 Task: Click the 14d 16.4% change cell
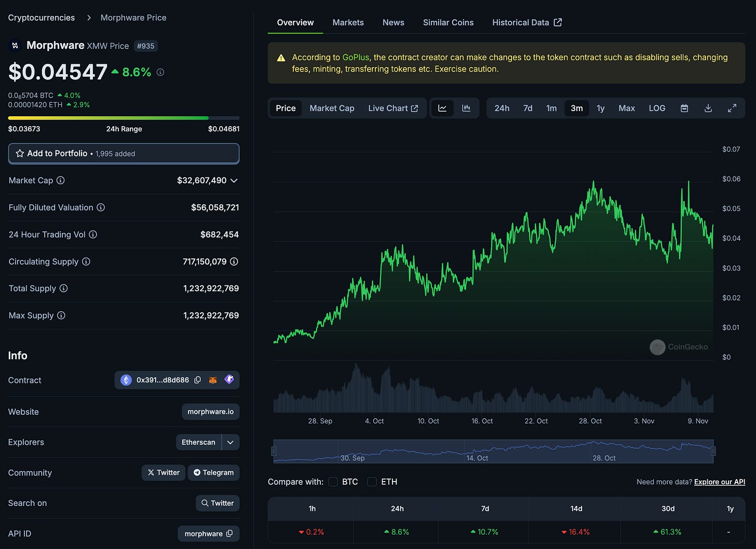(x=576, y=532)
